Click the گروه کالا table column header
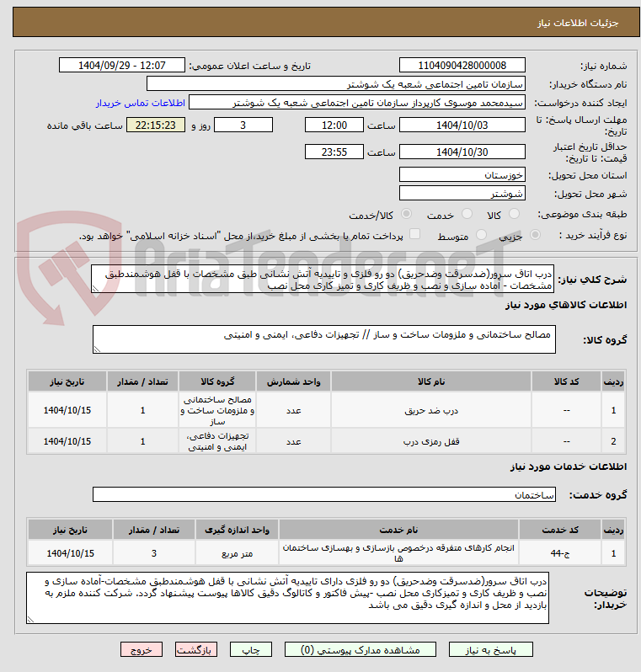Viewport: 641px width, 672px height. click(217, 381)
